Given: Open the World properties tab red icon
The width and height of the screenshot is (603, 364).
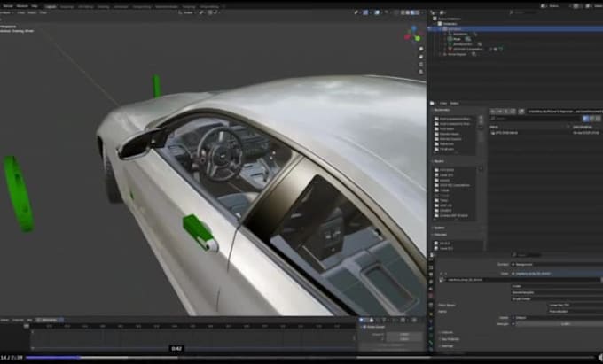Looking at the screenshot, I should coord(431,296).
